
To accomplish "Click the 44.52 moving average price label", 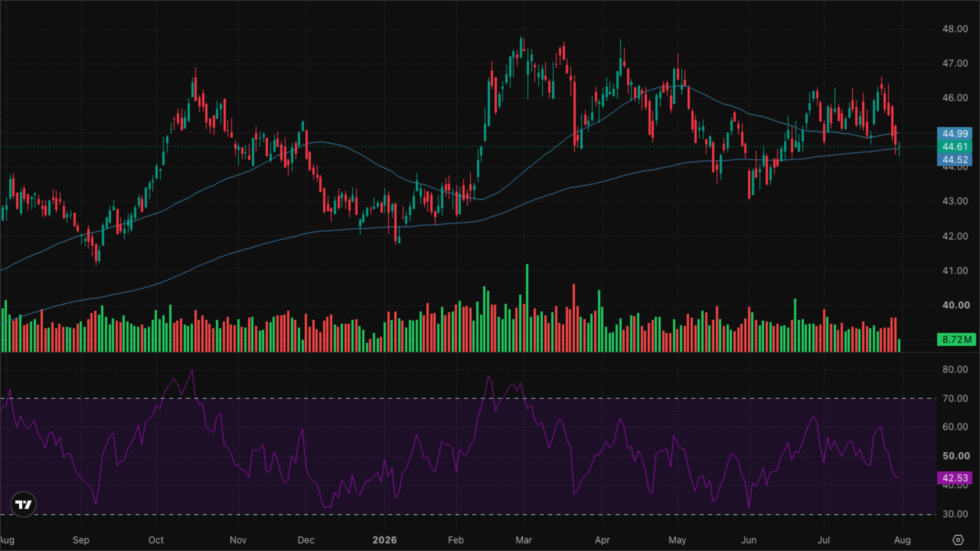I will click(955, 160).
